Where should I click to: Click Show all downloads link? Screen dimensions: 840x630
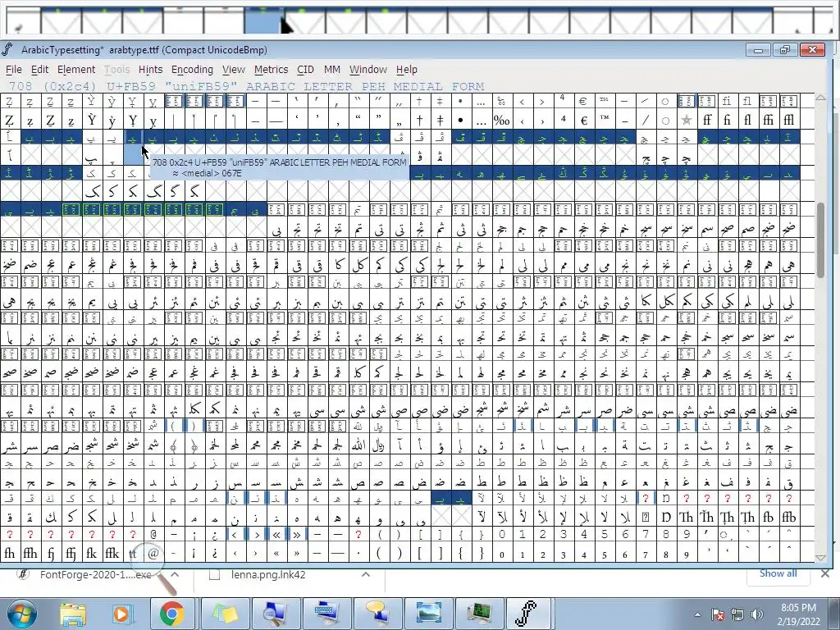[778, 573]
